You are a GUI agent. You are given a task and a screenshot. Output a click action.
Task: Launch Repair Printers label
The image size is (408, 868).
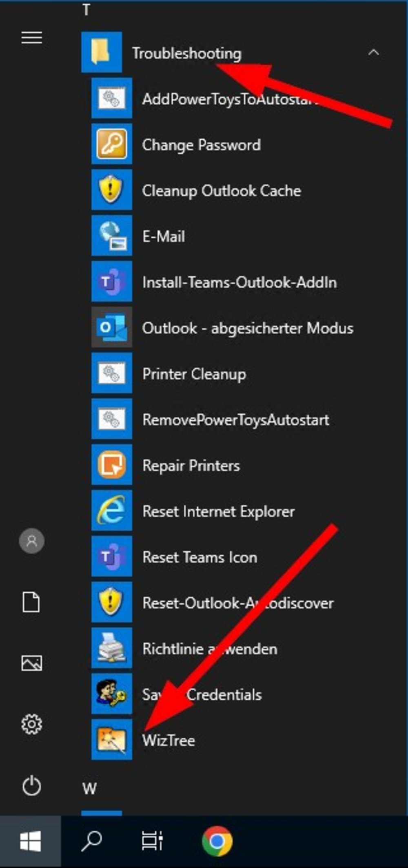click(191, 466)
